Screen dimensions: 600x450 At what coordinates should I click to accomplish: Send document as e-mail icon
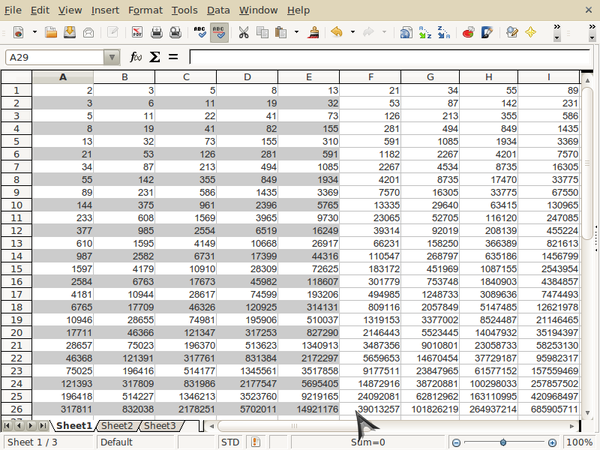coord(88,33)
